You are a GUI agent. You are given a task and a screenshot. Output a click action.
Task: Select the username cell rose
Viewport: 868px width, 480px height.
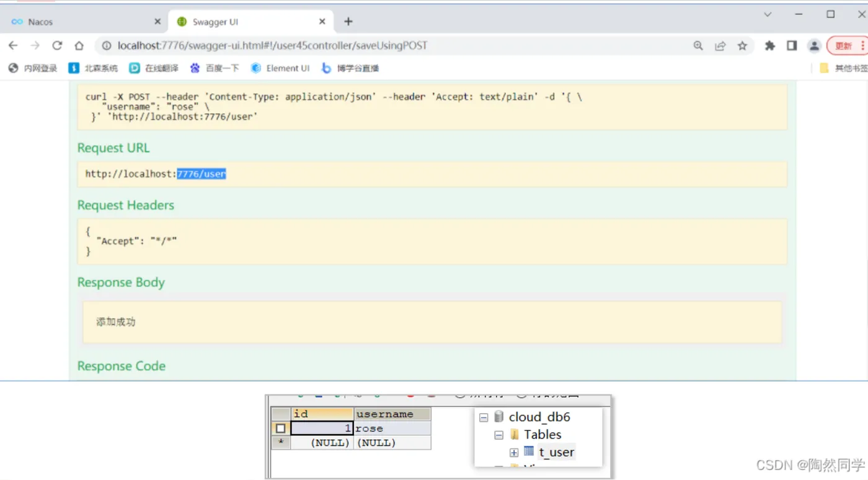(392, 429)
